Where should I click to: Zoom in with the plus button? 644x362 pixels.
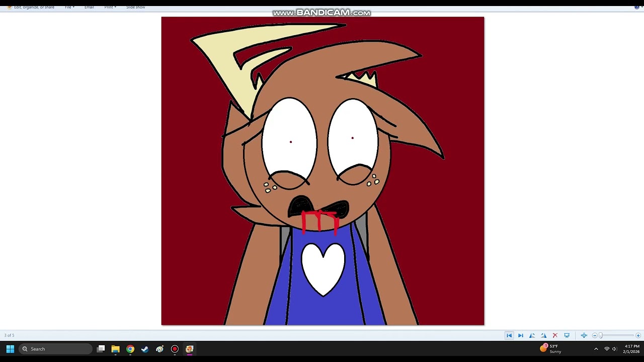tap(638, 335)
